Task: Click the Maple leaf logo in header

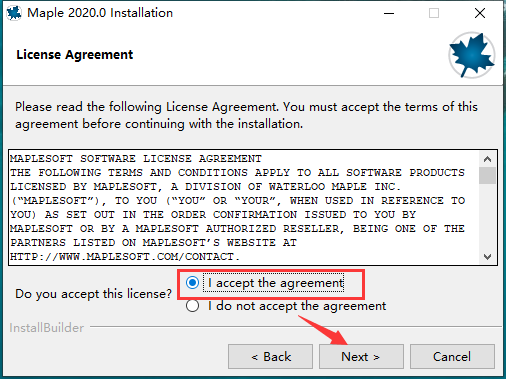Action: click(x=471, y=55)
